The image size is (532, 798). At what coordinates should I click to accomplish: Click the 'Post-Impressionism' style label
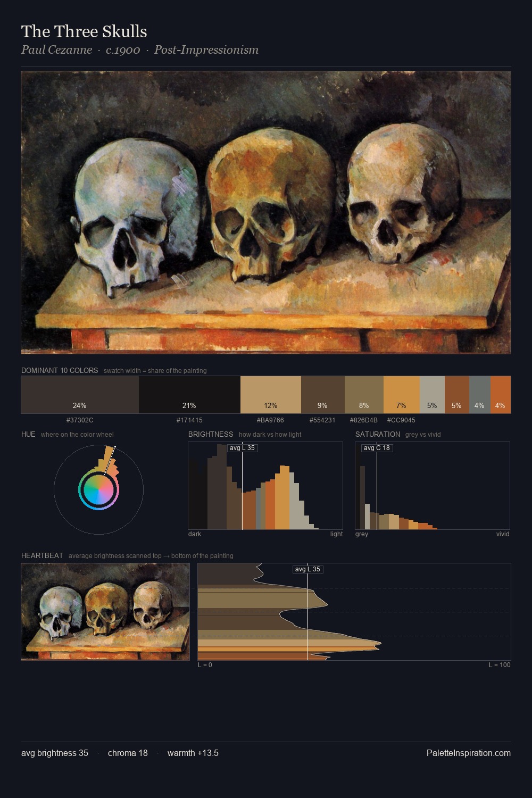[206, 50]
